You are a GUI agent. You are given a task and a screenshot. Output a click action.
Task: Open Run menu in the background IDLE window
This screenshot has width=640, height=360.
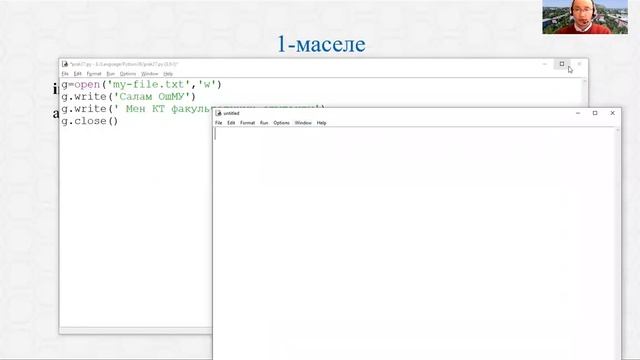[x=111, y=74]
